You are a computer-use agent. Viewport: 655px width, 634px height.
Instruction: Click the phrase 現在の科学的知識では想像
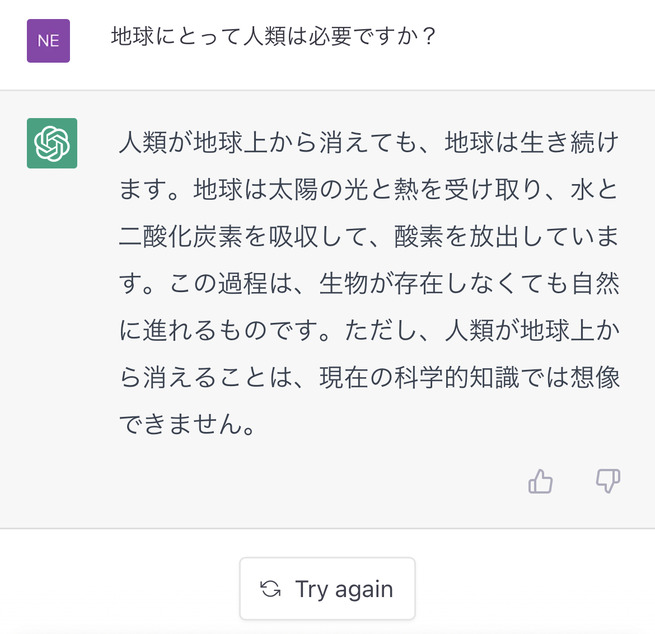click(x=470, y=378)
